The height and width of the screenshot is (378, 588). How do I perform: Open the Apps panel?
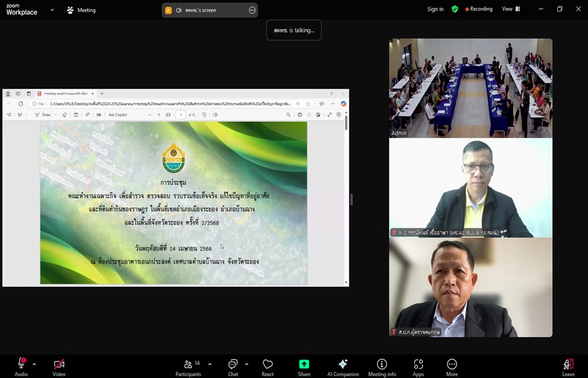point(418,367)
